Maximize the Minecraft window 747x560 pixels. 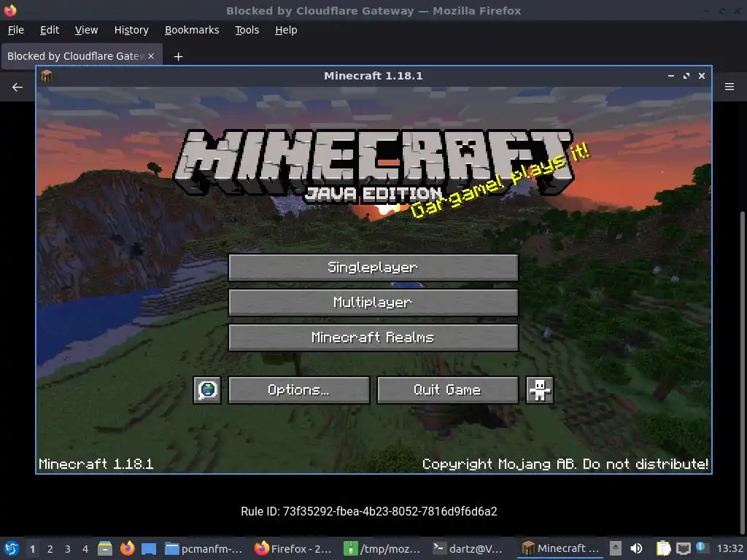(686, 76)
